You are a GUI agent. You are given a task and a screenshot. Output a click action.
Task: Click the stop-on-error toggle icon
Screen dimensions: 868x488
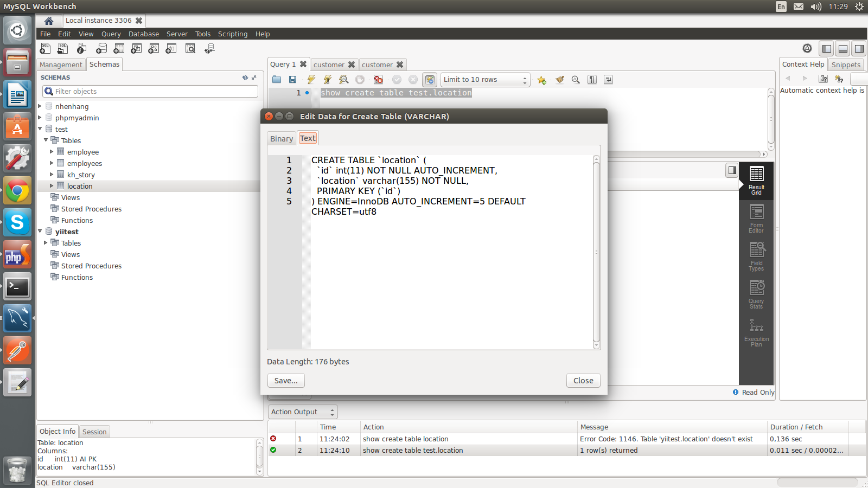[378, 80]
